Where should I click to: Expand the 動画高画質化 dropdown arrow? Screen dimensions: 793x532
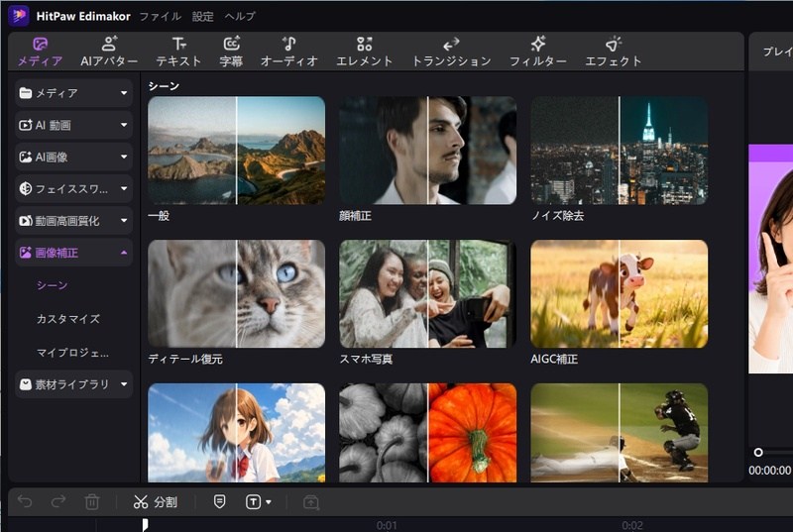point(124,221)
